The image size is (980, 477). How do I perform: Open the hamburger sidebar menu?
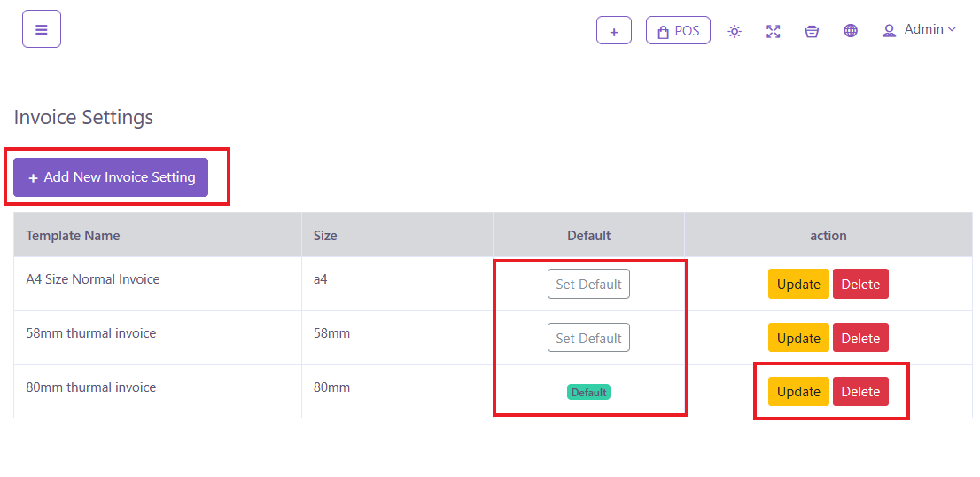41,29
